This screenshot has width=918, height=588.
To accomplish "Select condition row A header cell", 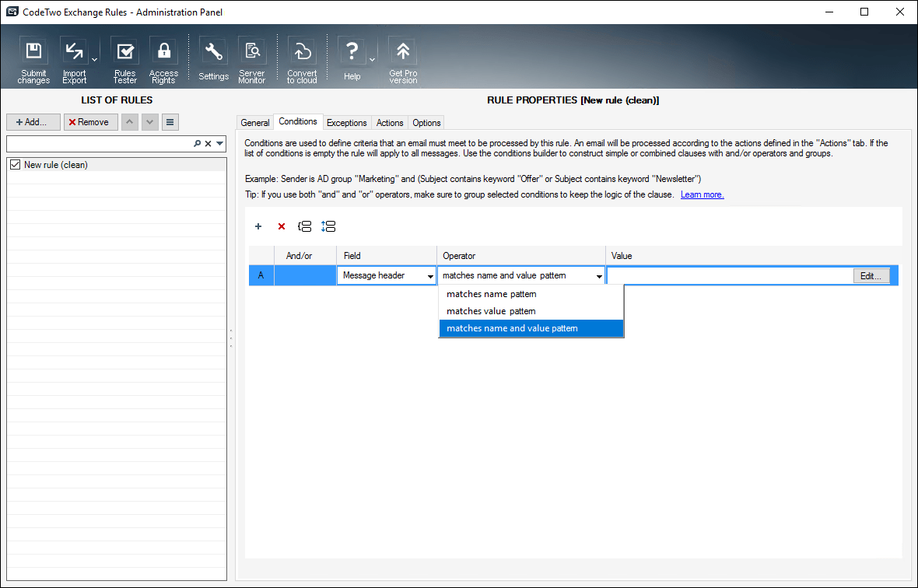I will (261, 275).
